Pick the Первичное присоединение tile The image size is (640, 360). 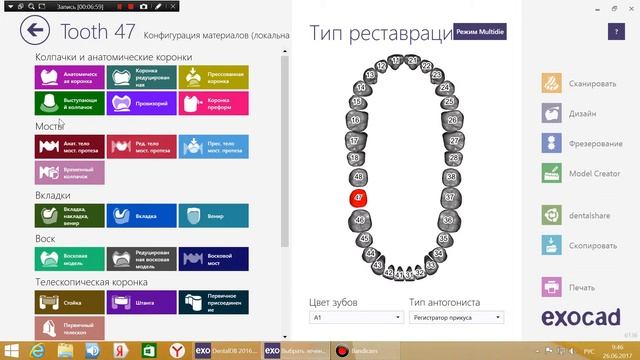213,302
